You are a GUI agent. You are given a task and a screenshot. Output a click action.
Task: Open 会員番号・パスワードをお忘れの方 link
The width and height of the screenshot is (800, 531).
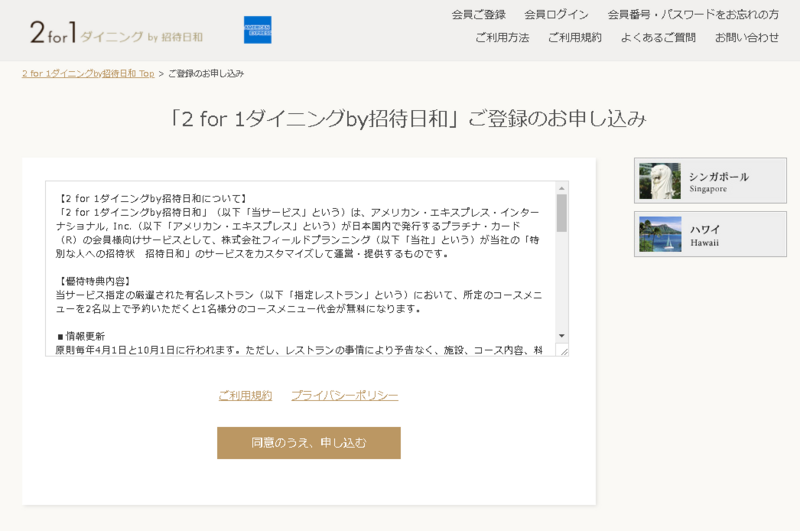tap(693, 14)
